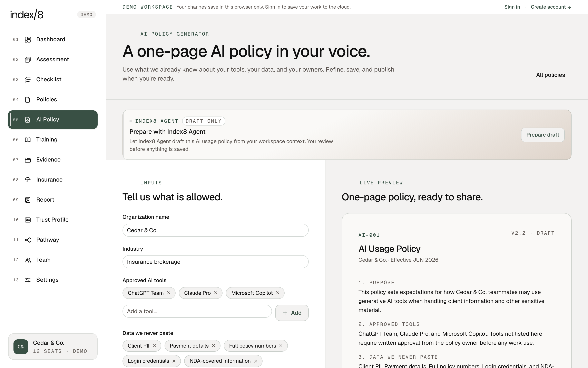Image resolution: width=588 pixels, height=368 pixels.
Task: Click the Settings sliders icon
Action: point(28,280)
